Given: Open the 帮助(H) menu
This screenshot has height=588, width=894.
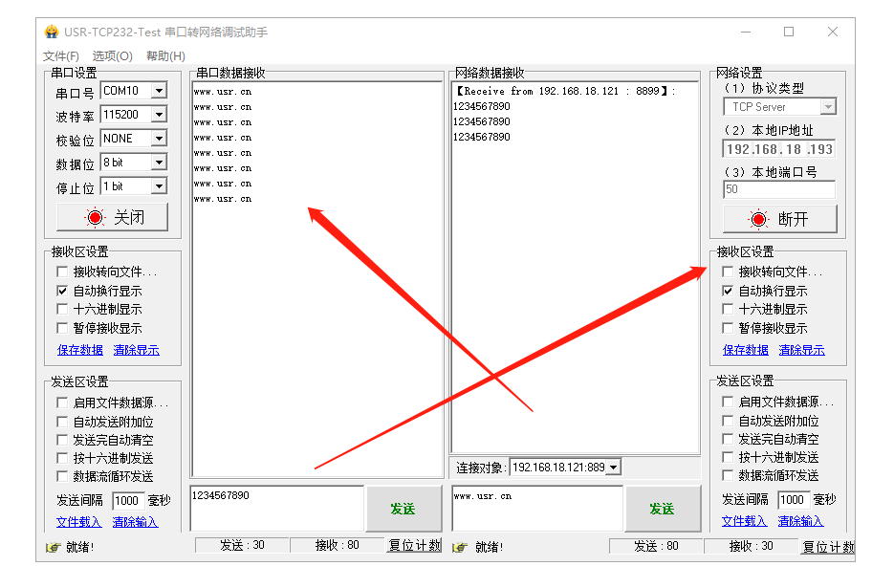Looking at the screenshot, I should point(165,55).
